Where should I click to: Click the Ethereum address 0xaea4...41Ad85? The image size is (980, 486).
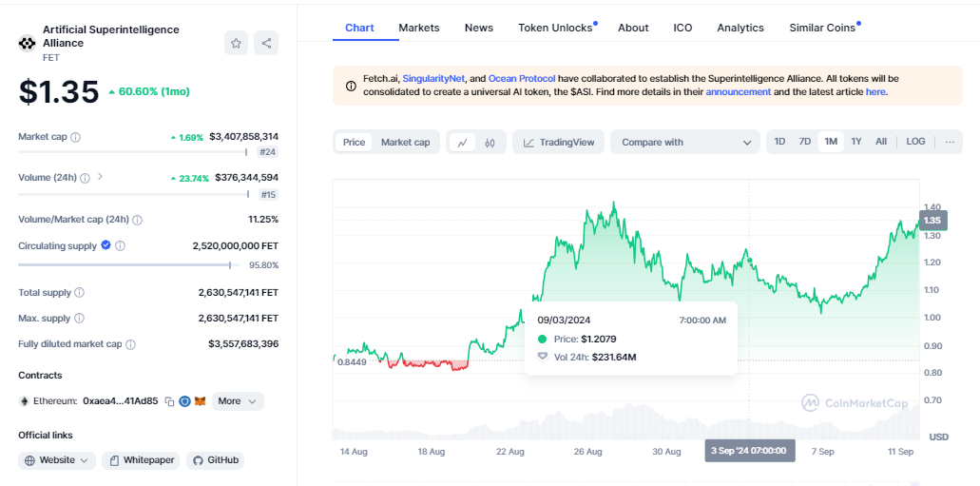[x=120, y=401]
